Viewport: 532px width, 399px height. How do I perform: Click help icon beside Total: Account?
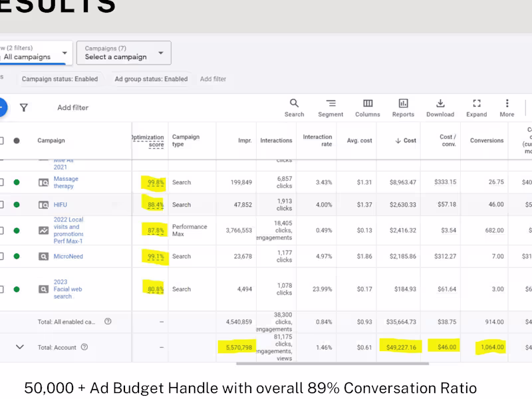pyautogui.click(x=84, y=346)
